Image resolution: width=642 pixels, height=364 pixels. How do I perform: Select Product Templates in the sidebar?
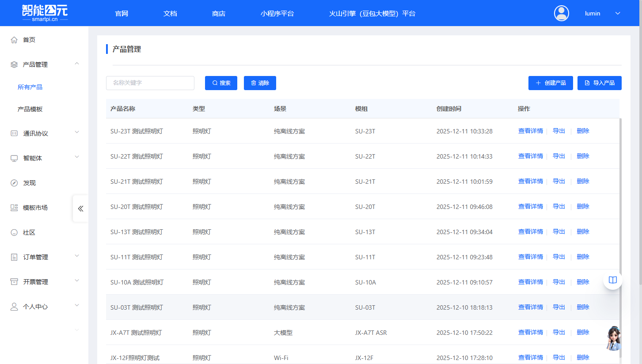point(30,109)
